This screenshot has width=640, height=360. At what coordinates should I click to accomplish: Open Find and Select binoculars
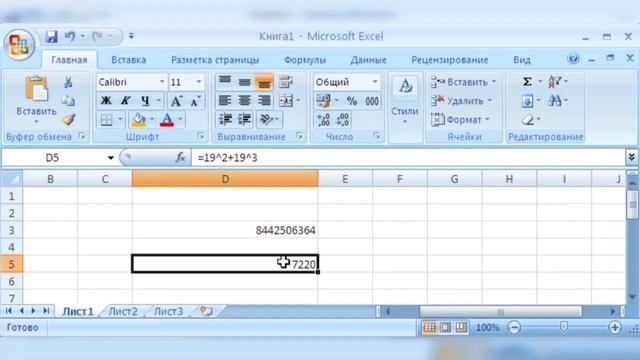point(555,100)
